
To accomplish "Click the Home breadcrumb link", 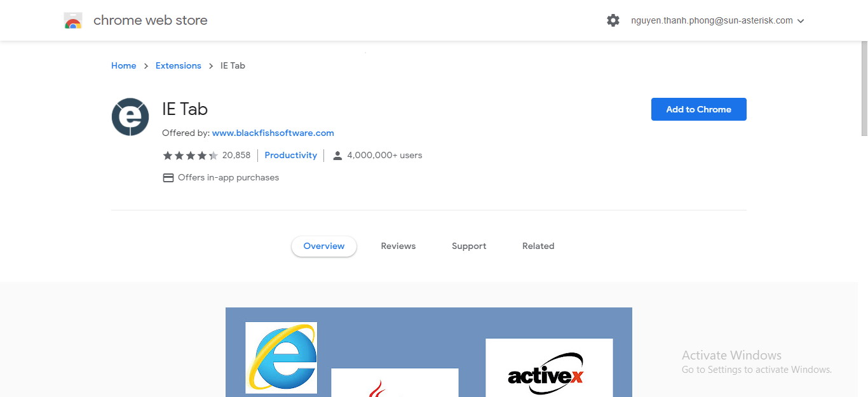I will (x=123, y=65).
